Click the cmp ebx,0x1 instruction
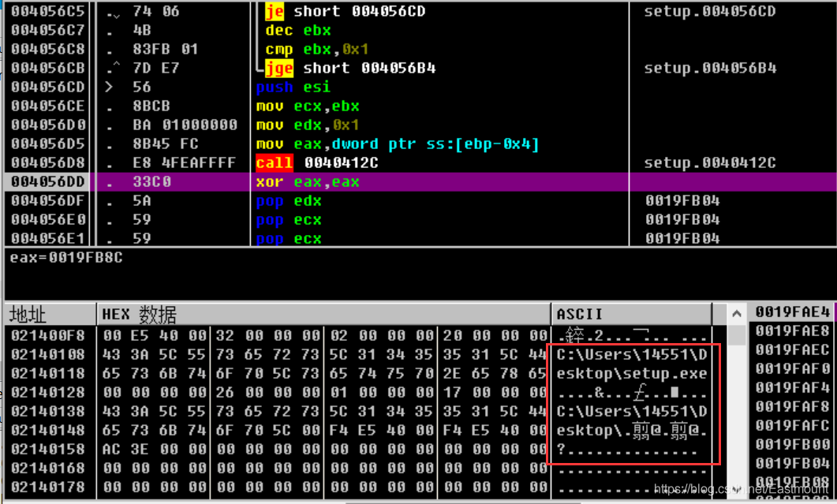Image resolution: width=837 pixels, height=504 pixels. pos(317,49)
